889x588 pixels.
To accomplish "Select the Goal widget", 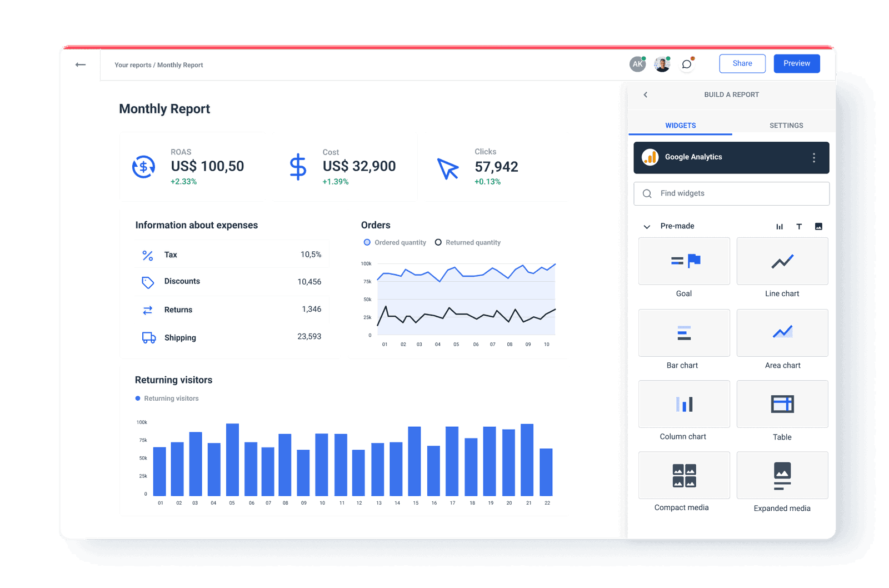I will (x=683, y=261).
